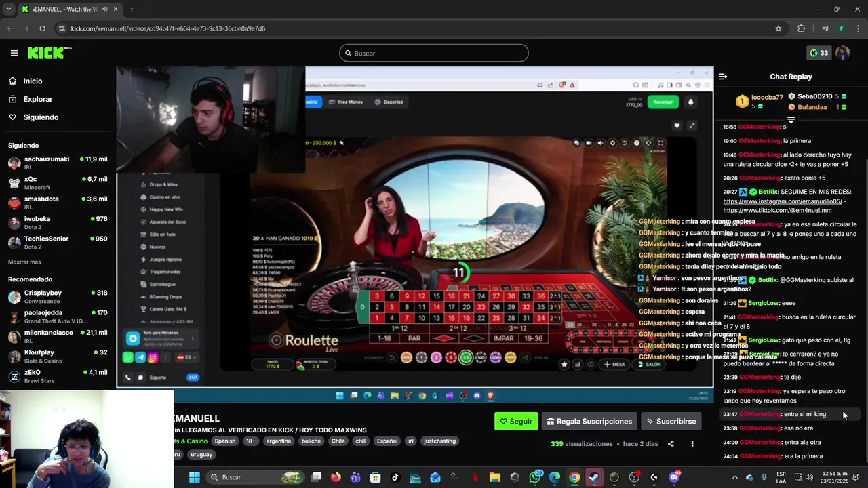Viewport: 868px width, 488px height.
Task: Mute the xEMANUELL tab audio
Action: tap(104, 9)
